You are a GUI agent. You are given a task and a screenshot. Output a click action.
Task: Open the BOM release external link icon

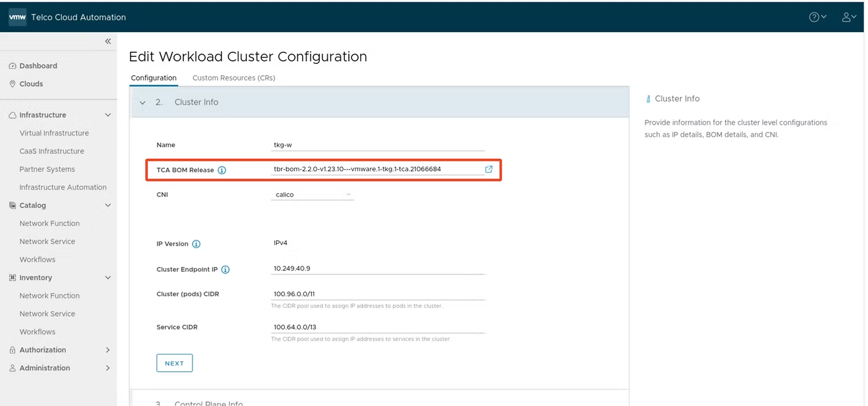click(489, 169)
